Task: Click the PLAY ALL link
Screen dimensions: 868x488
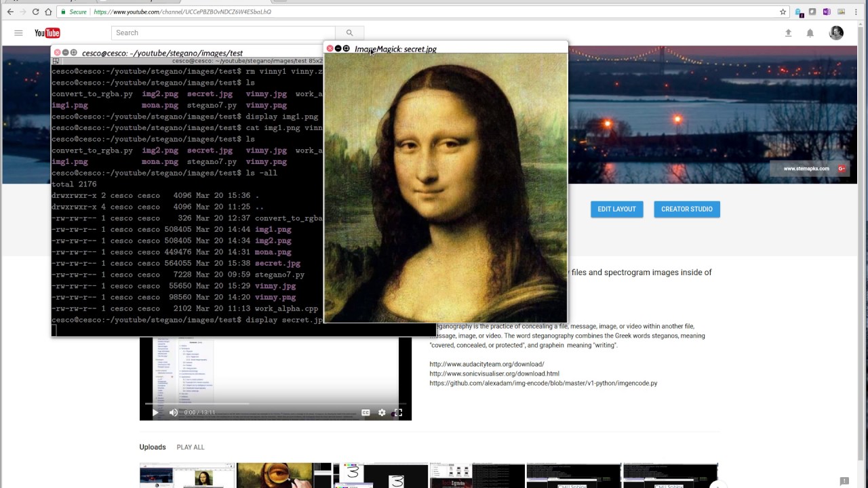Action: [191, 447]
